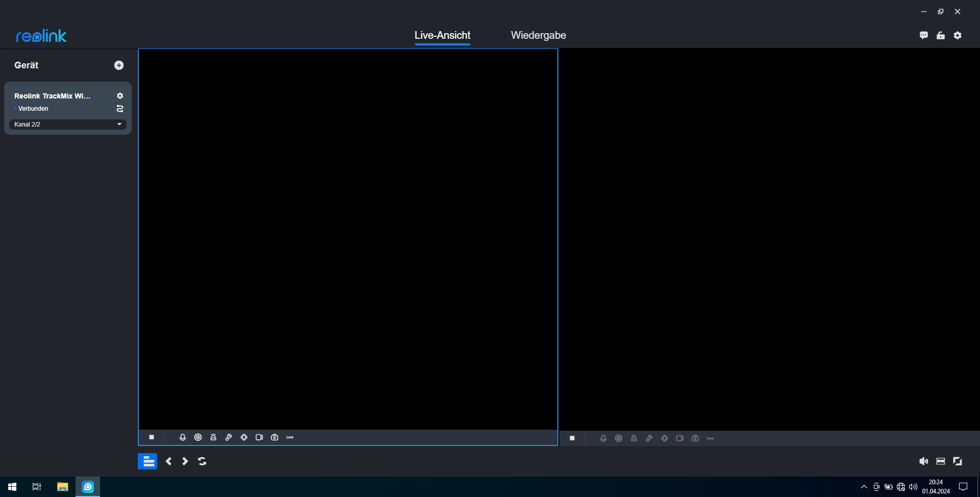The width and height of the screenshot is (980, 497).
Task: Add a new device with plus button
Action: pos(119,65)
